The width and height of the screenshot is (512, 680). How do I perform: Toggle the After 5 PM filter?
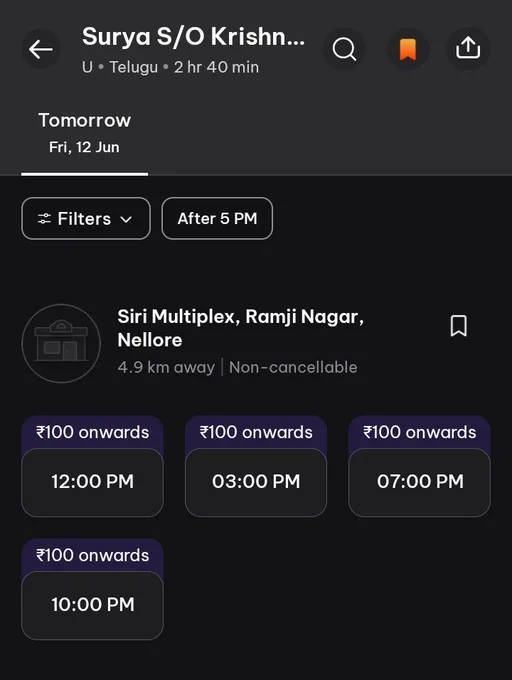(x=217, y=219)
